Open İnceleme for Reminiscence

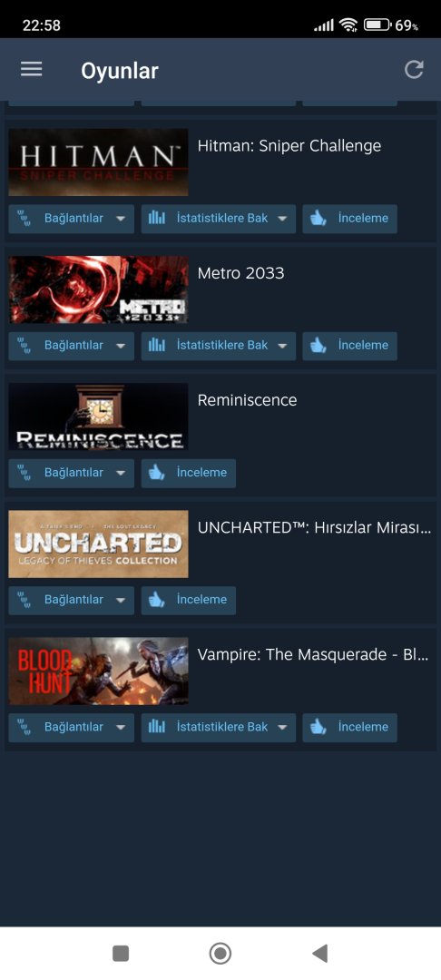(189, 473)
